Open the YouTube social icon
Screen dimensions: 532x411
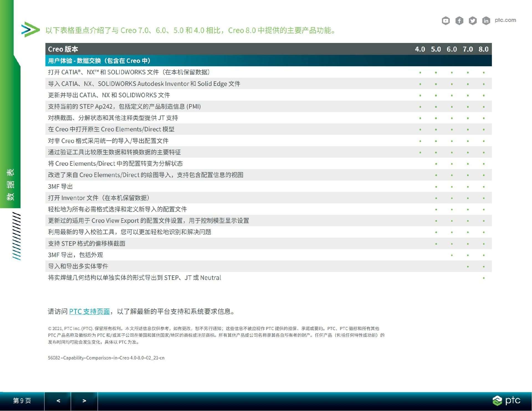446,21
